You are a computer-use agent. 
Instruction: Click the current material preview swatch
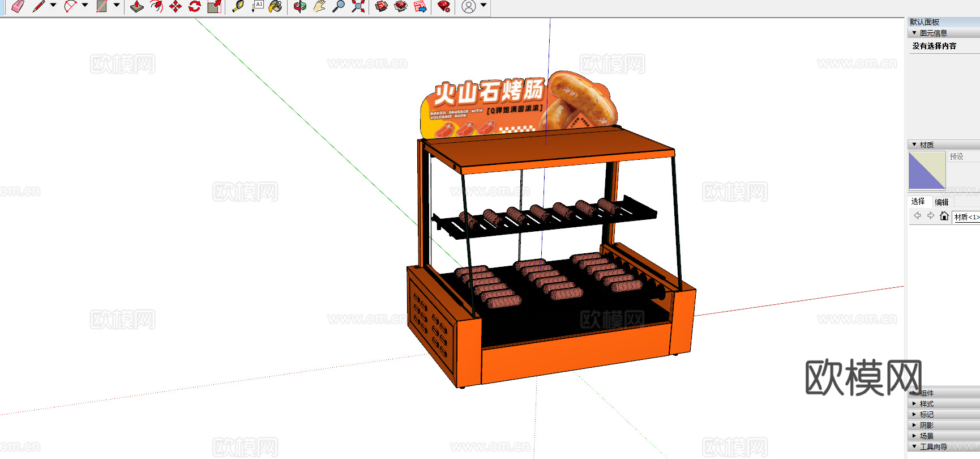pyautogui.click(x=927, y=171)
